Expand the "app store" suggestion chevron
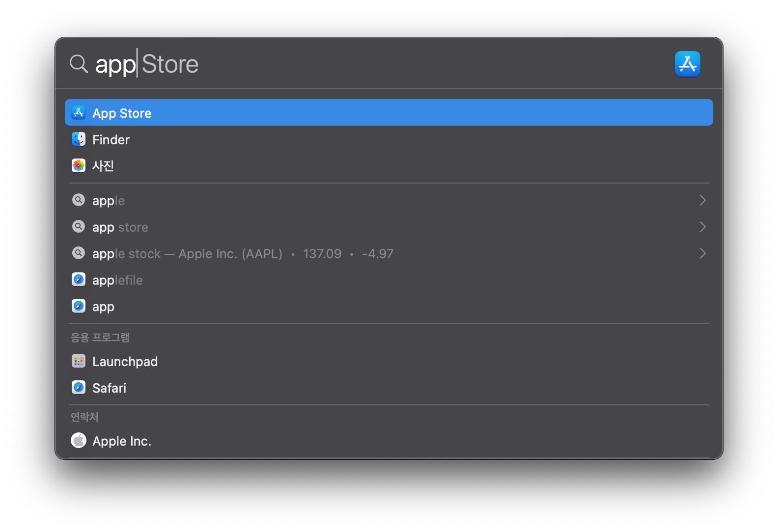The width and height of the screenshot is (778, 532). tap(702, 227)
